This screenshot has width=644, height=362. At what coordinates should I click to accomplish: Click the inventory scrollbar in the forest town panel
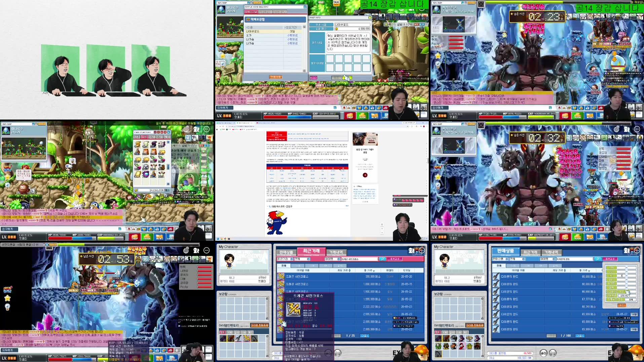[x=168, y=162]
